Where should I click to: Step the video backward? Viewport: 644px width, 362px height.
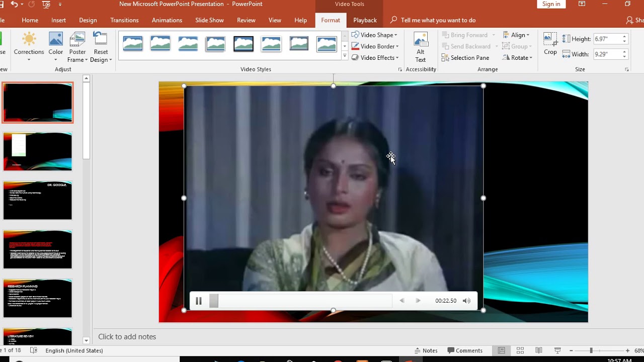401,301
